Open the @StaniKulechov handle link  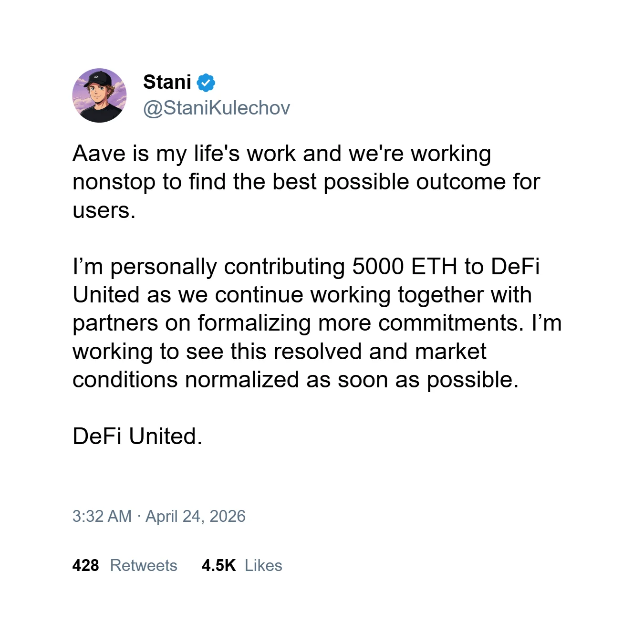pos(217,108)
